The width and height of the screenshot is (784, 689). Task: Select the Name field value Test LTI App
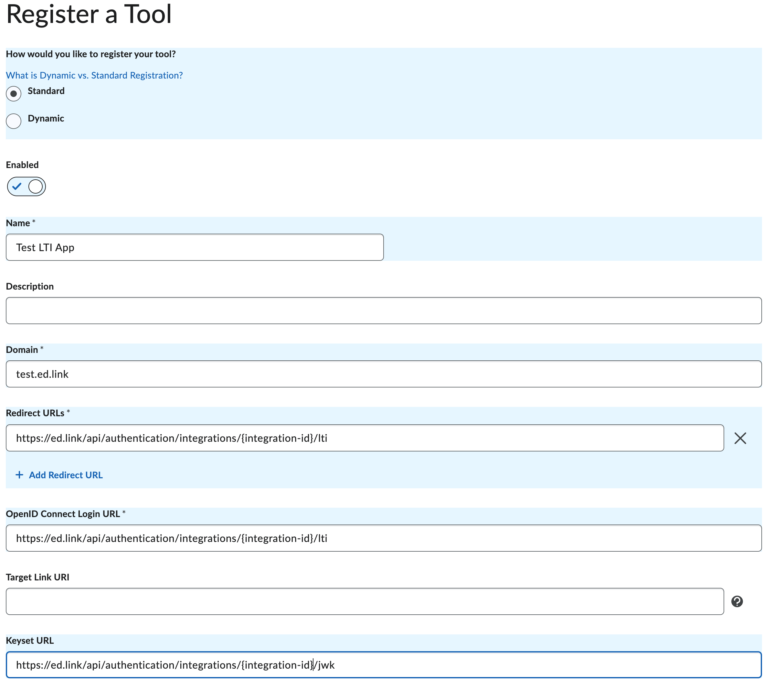tap(45, 247)
